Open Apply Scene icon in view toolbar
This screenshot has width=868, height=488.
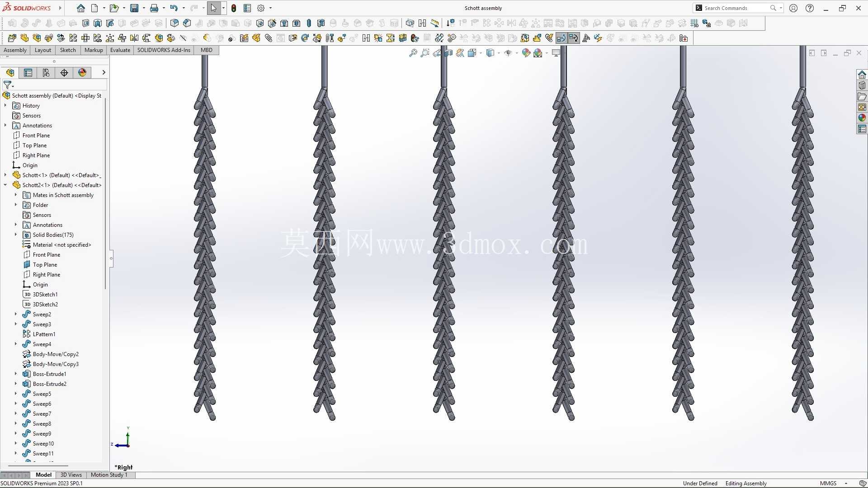pyautogui.click(x=538, y=53)
